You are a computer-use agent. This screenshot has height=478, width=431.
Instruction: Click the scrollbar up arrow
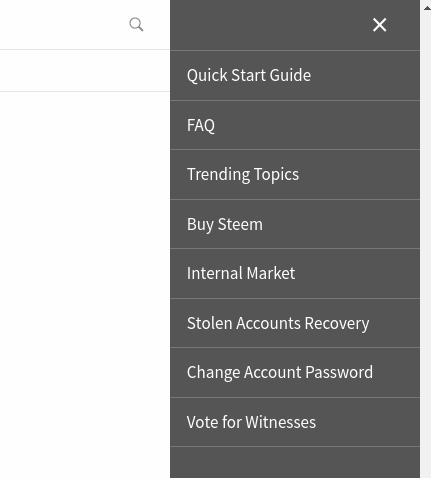click(427, 8)
